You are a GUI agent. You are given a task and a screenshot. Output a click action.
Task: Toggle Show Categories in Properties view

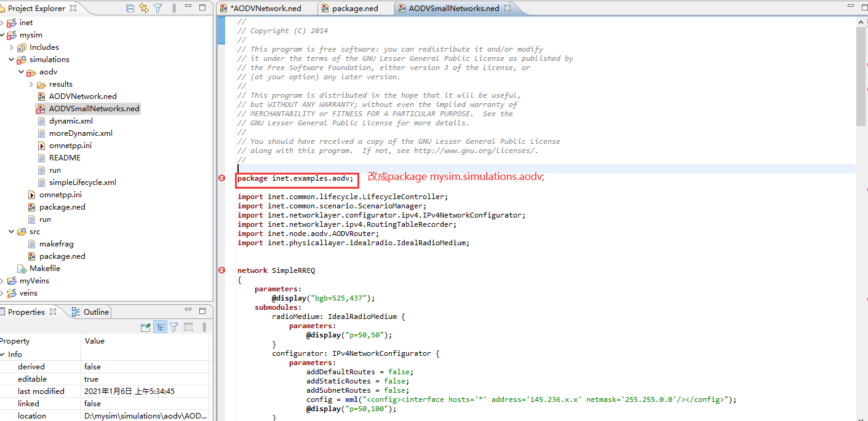click(x=160, y=328)
